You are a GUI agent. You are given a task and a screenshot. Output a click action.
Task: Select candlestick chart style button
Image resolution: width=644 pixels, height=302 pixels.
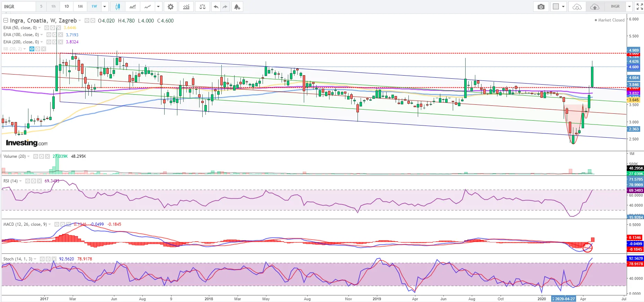point(118,7)
